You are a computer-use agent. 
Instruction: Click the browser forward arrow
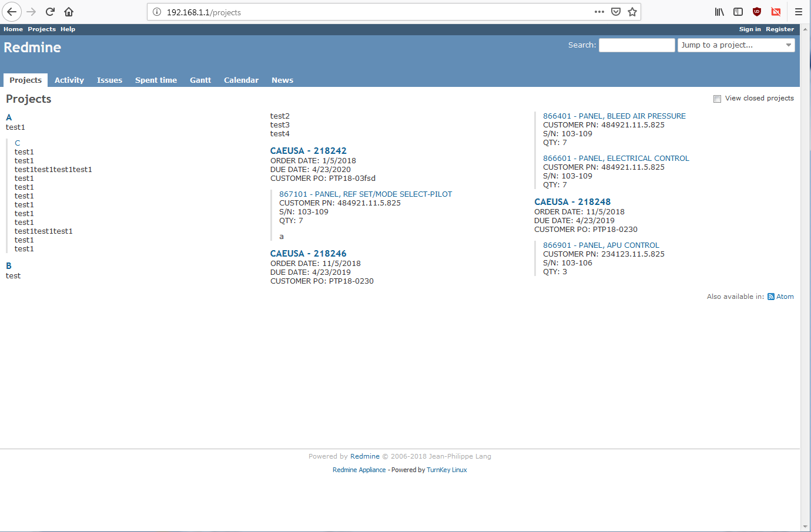coord(31,12)
